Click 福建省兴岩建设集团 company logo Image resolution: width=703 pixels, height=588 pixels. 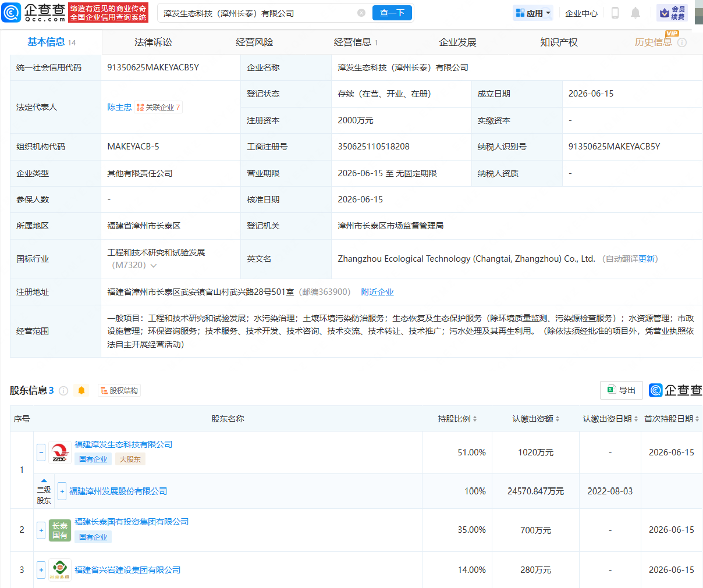click(x=60, y=570)
